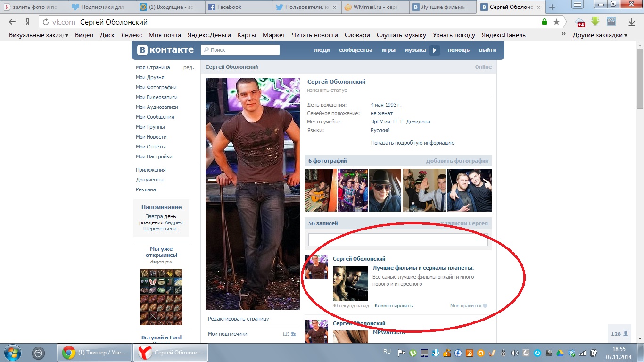Open Мои Сообщения in sidebar

pos(155,117)
